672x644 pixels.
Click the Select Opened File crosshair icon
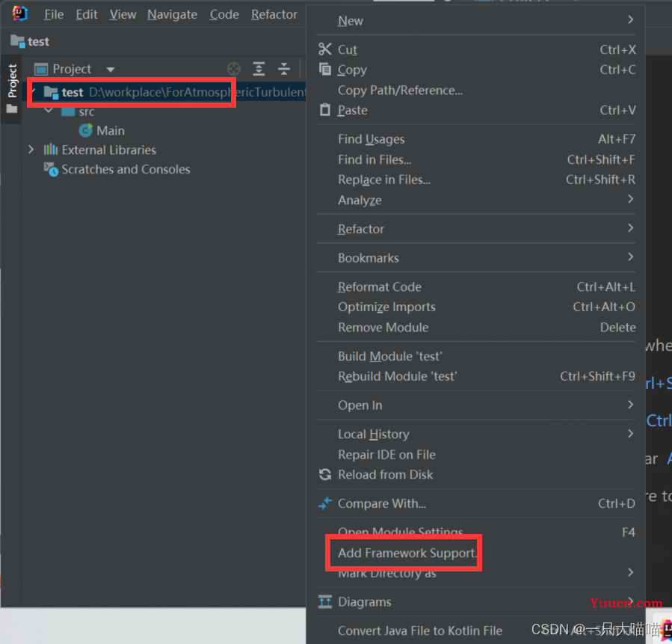pos(233,69)
